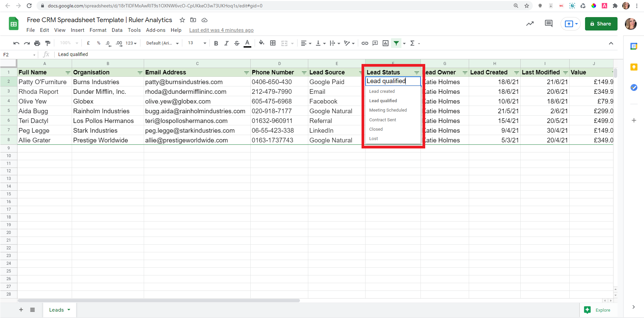Toggle the filter on the toolbar
This screenshot has height=318, width=644.
pos(397,43)
